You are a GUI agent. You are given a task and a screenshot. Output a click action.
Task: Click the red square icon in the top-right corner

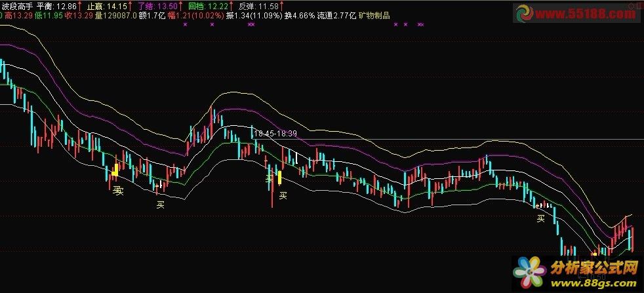(639, 5)
